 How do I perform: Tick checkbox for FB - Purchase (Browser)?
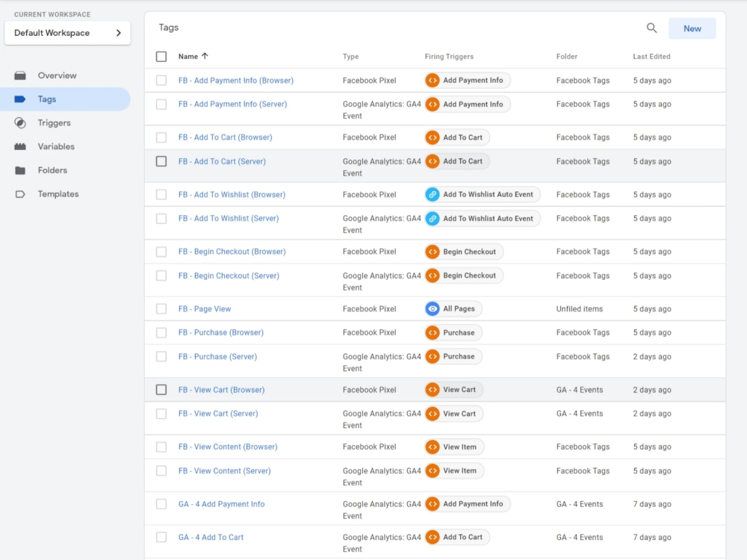coord(161,333)
